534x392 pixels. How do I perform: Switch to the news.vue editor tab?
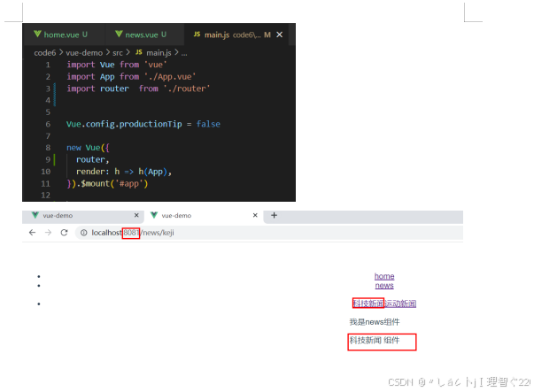click(144, 35)
